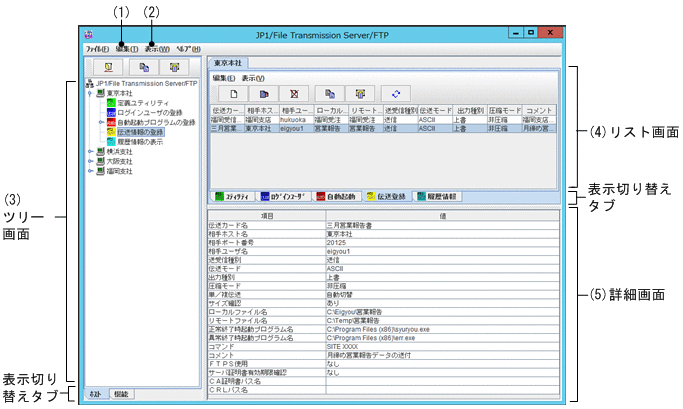
Task: Switch to the 機能 tab at bottom
Action: click(119, 395)
